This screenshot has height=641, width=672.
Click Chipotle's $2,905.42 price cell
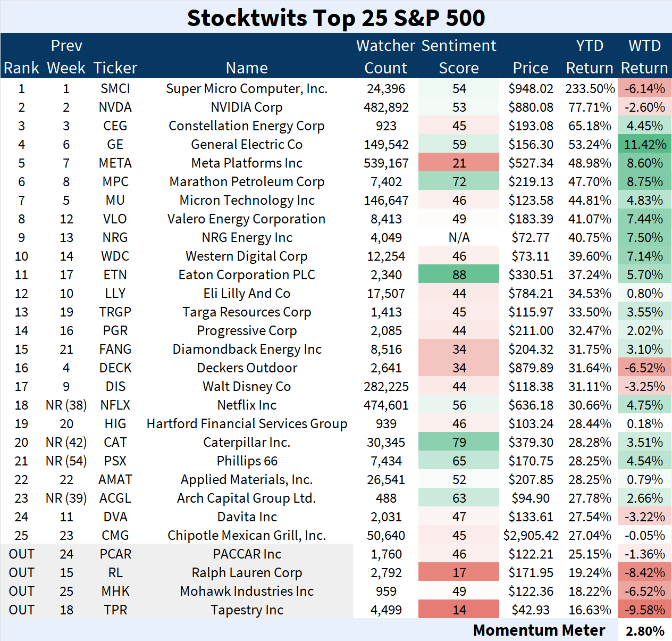531,535
